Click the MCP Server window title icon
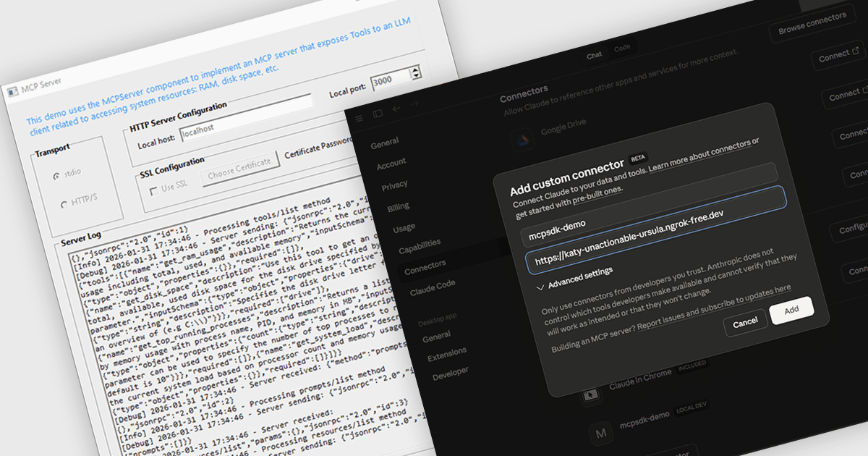 (x=12, y=91)
